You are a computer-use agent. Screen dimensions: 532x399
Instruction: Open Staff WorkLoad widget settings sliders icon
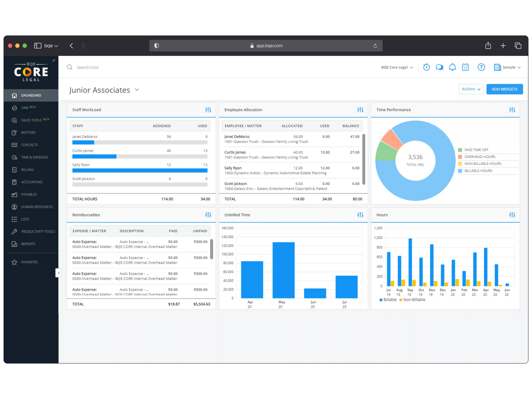click(x=208, y=110)
